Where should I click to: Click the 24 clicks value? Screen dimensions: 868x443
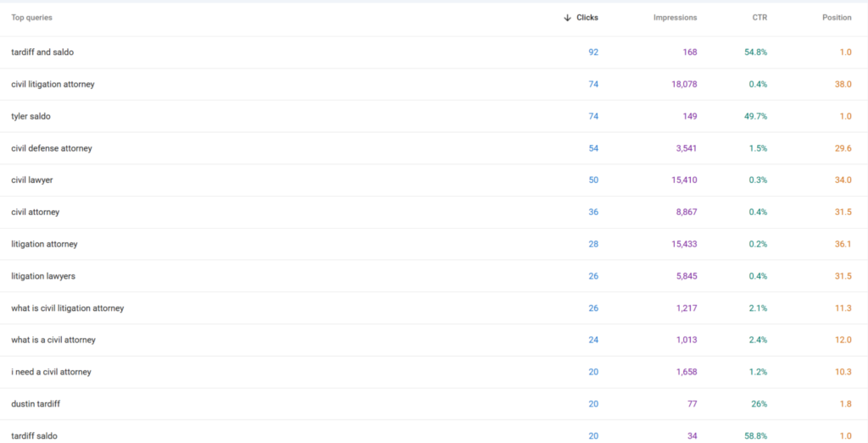tap(593, 341)
